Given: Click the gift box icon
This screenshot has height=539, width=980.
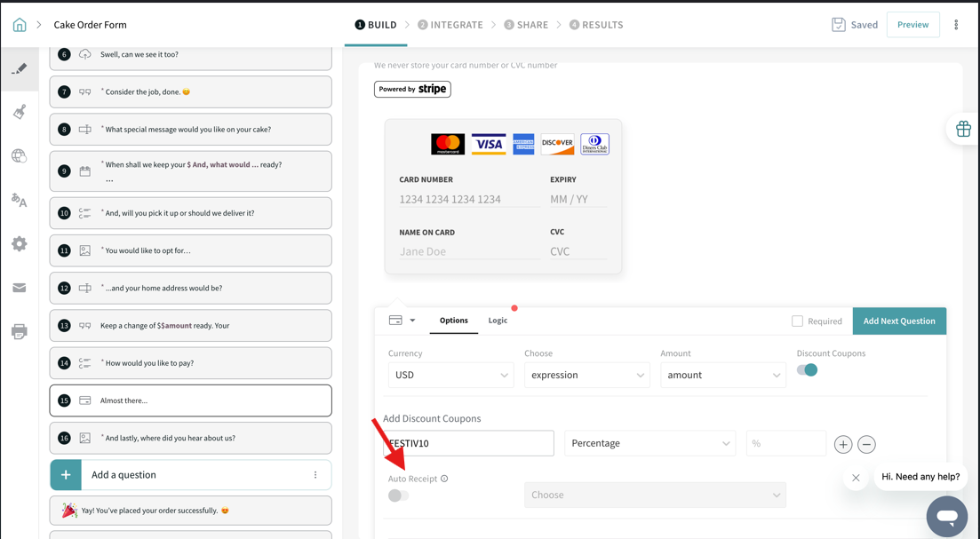Looking at the screenshot, I should tap(963, 130).
